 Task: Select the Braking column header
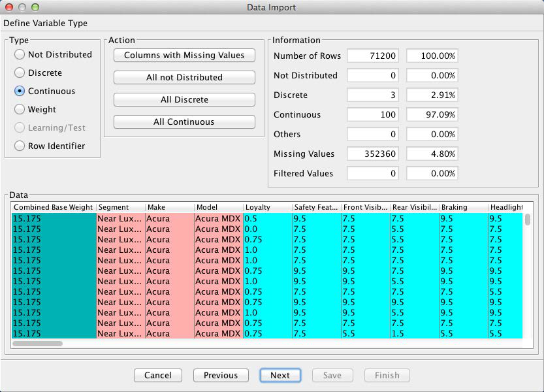tap(463, 207)
